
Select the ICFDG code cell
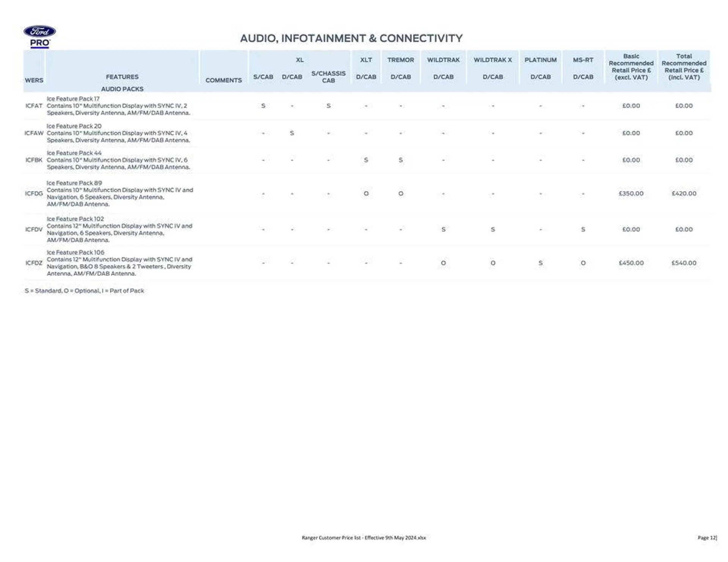[34, 193]
